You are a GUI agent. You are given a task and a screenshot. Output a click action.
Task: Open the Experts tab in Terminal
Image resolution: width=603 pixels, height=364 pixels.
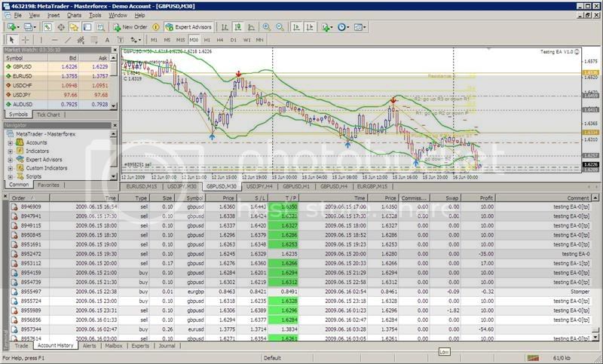140,346
